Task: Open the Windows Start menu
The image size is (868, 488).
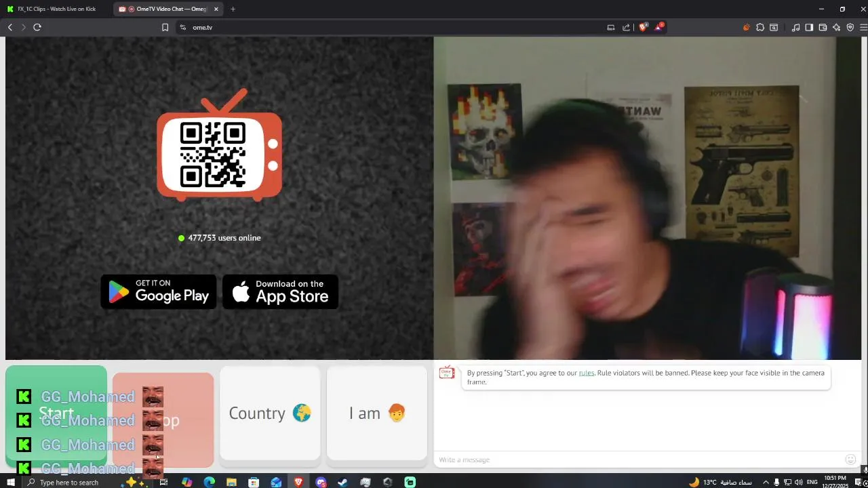Action: (x=10, y=482)
